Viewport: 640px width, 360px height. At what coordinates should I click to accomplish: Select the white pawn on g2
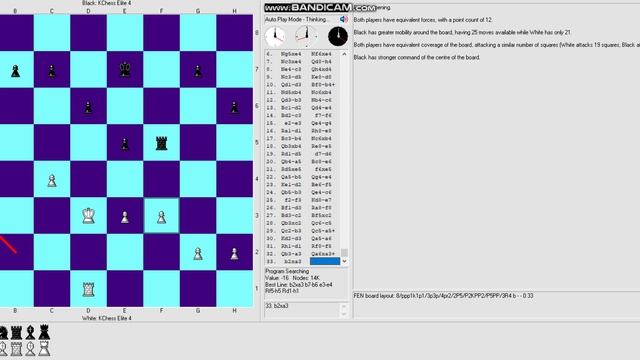coord(198,253)
